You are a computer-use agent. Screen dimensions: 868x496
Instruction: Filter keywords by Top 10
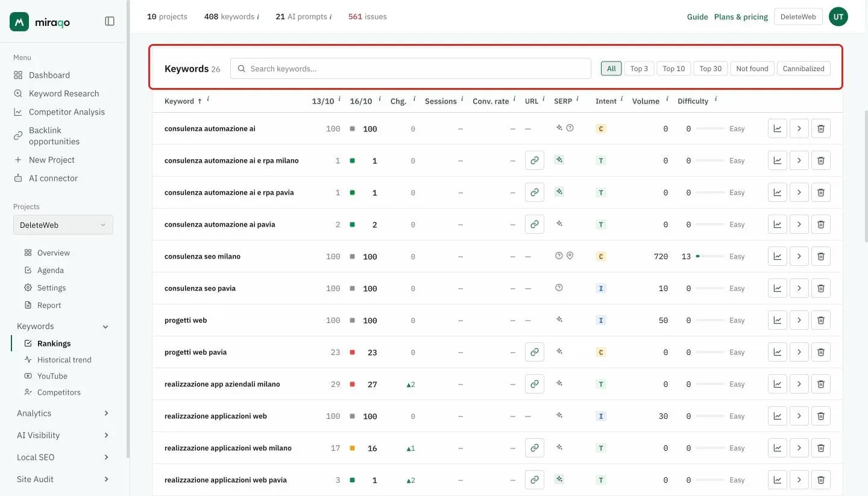[x=674, y=69]
